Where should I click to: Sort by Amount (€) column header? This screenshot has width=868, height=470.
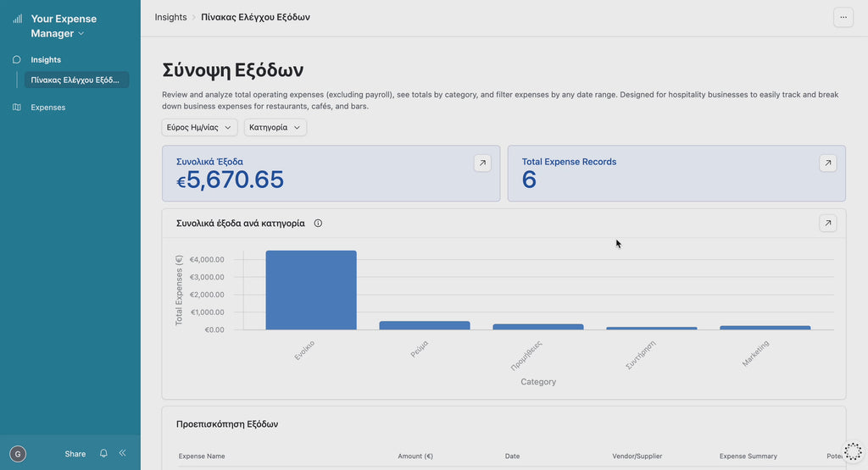pos(415,456)
